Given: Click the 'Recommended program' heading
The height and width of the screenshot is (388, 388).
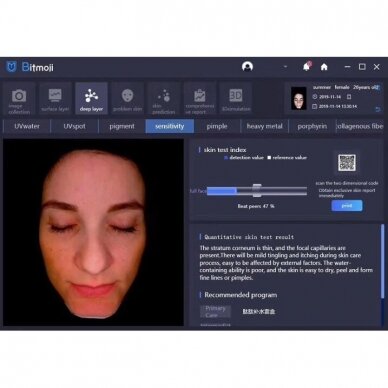Looking at the screenshot, I should click(240, 295).
